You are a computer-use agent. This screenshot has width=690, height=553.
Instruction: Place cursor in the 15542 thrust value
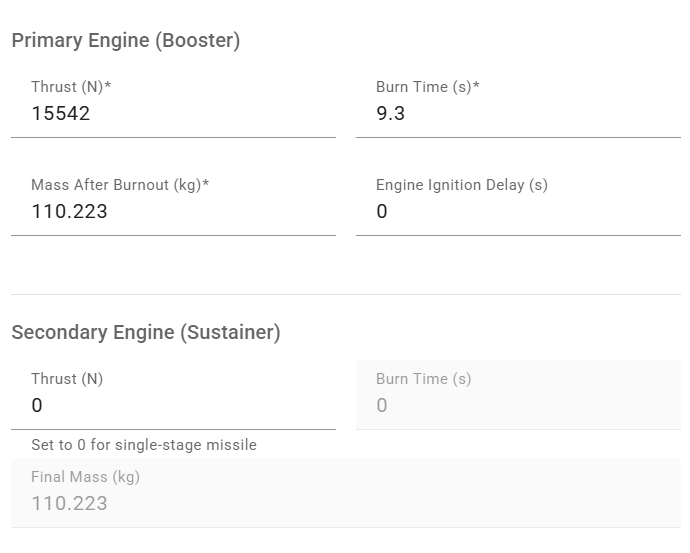[x=61, y=114]
